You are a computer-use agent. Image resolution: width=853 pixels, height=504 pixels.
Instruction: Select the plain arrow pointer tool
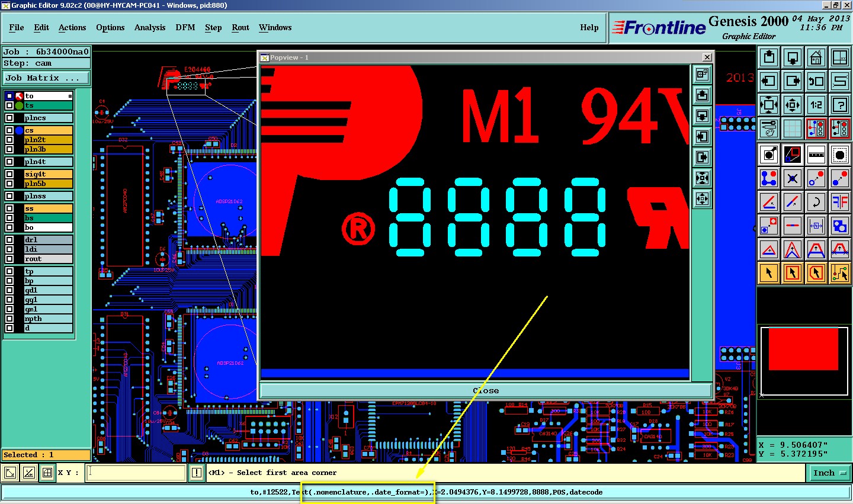[x=769, y=273]
